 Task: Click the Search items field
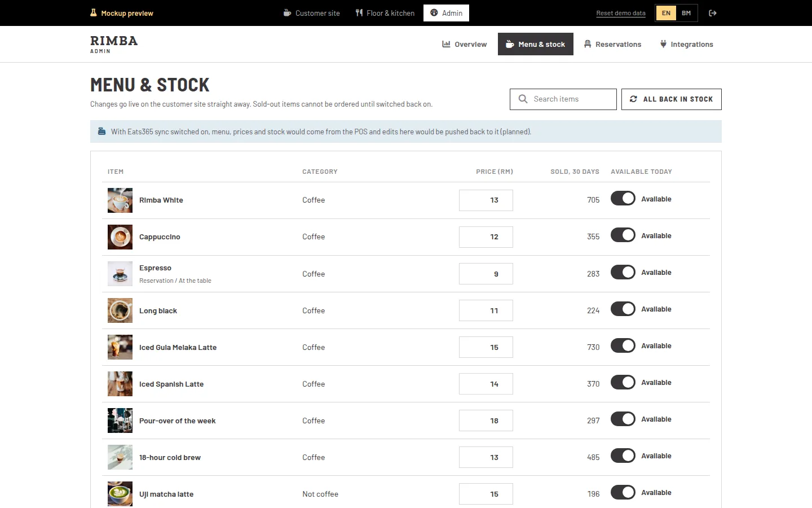(563, 99)
